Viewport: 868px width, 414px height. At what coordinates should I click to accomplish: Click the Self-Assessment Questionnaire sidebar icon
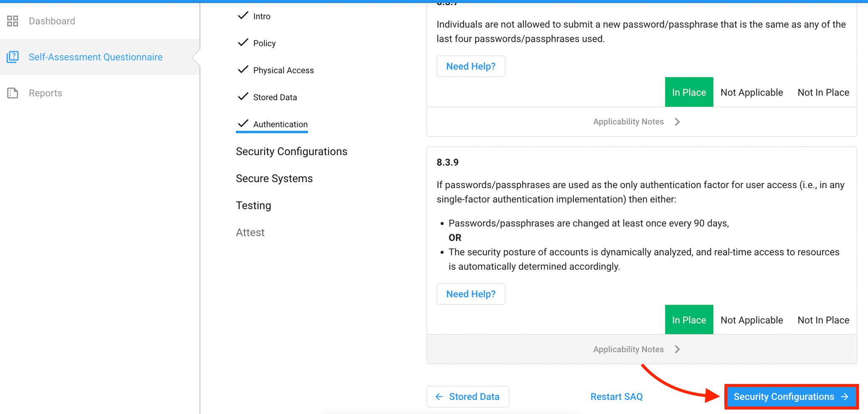[x=13, y=57]
